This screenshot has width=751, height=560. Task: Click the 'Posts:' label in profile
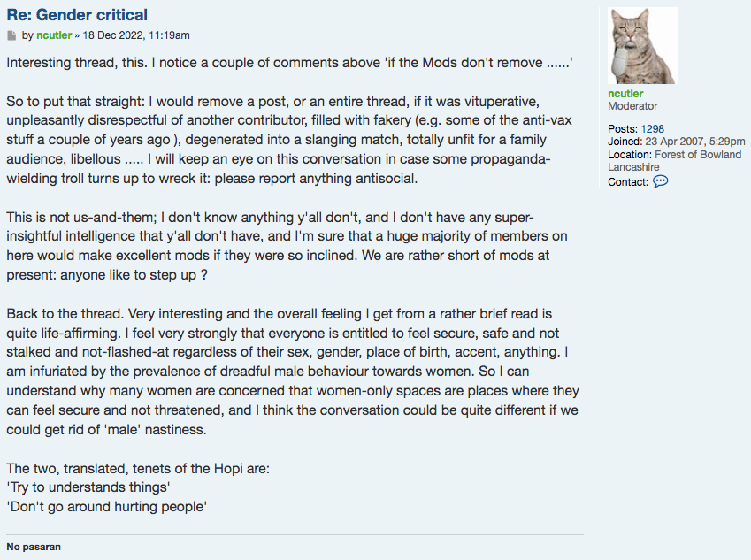623,129
